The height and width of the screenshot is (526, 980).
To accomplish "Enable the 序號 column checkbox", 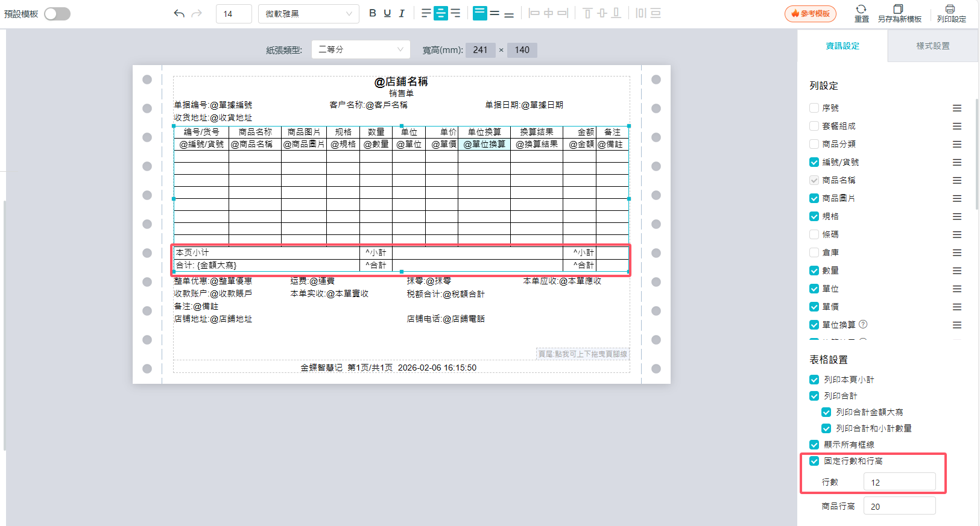I will 814,108.
